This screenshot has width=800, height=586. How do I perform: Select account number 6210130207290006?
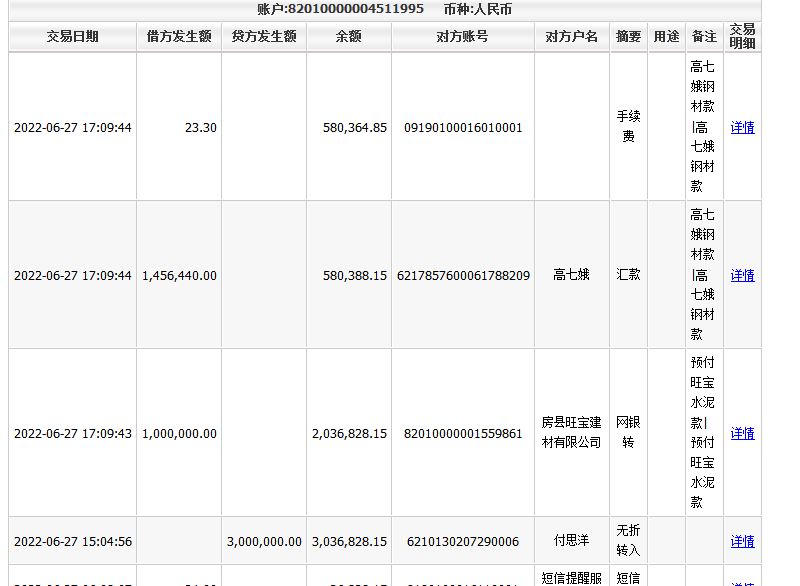coord(463,542)
